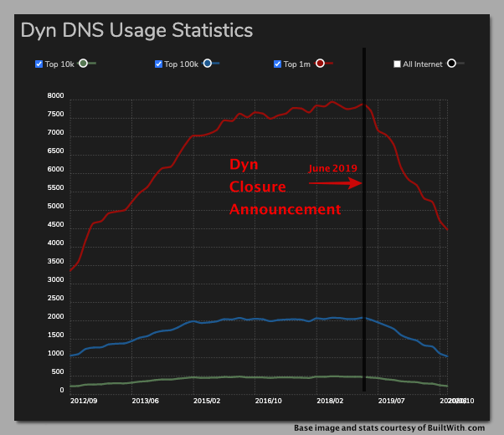Viewport: 504px width, 435px height.
Task: Click the 2013/06 x-axis date label
Action: [146, 401]
